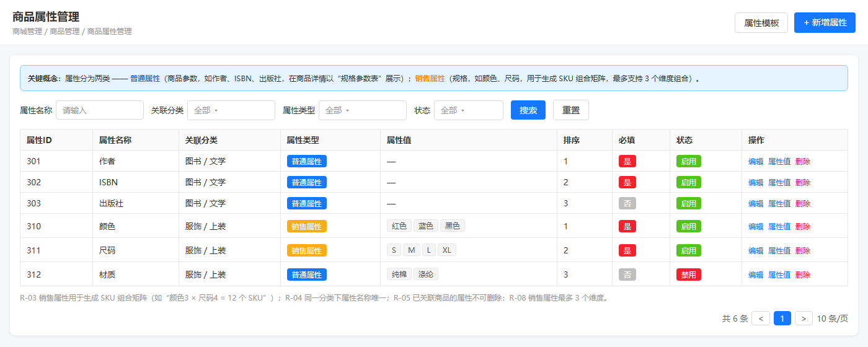
Task: Open 属性值 for the 尺码 row
Action: 779,250
